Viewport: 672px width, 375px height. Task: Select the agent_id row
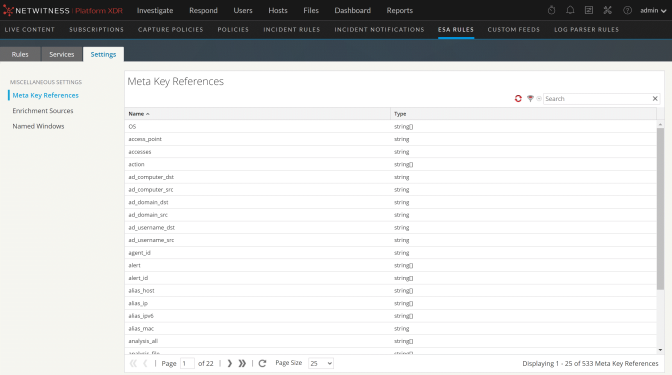[390, 253]
